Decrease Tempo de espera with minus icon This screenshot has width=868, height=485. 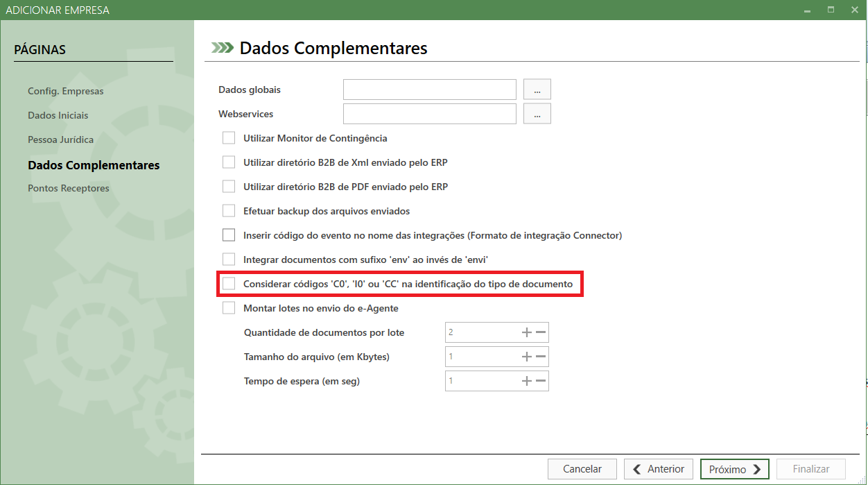pyautogui.click(x=541, y=381)
